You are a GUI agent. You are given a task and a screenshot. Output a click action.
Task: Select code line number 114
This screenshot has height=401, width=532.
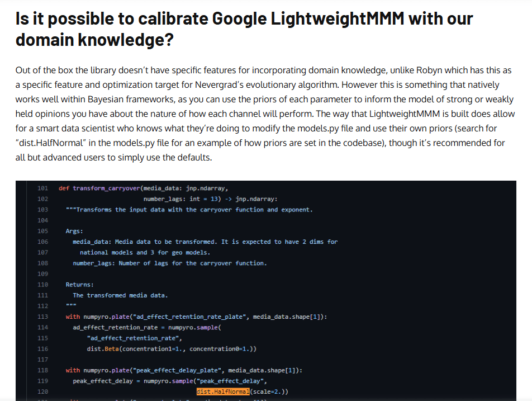(42, 327)
